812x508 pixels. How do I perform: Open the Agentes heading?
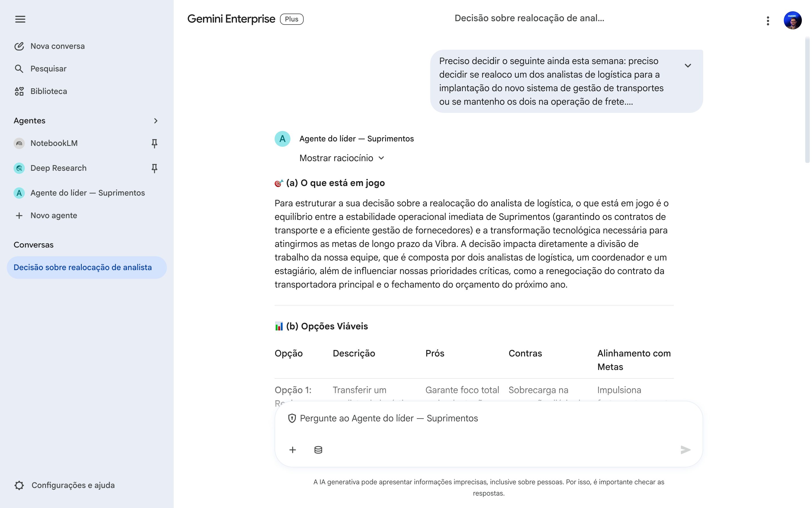[30, 121]
